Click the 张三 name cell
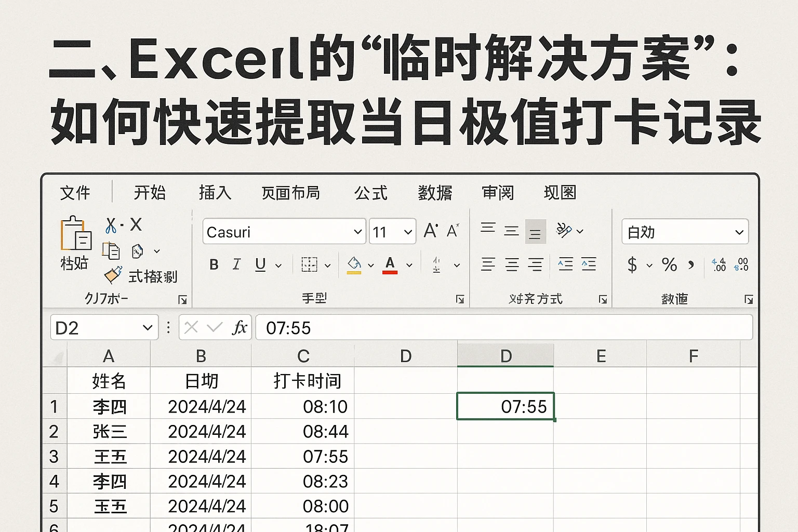The width and height of the screenshot is (798, 532). (x=109, y=431)
